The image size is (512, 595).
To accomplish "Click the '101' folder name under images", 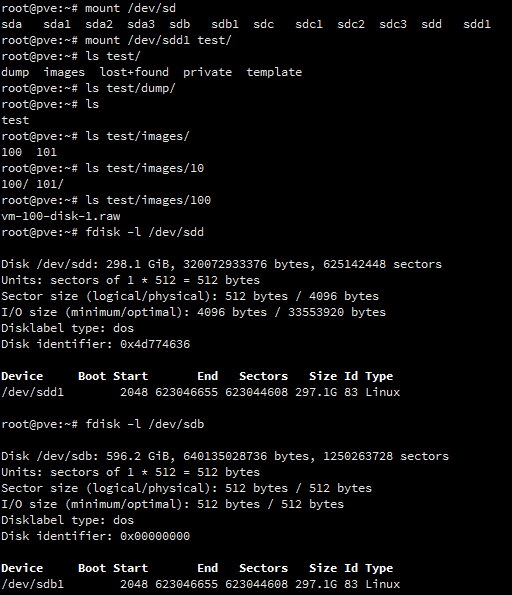I will [46, 152].
